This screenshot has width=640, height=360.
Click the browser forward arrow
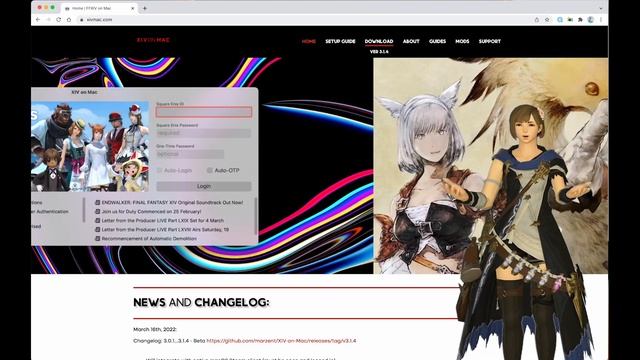point(48,20)
